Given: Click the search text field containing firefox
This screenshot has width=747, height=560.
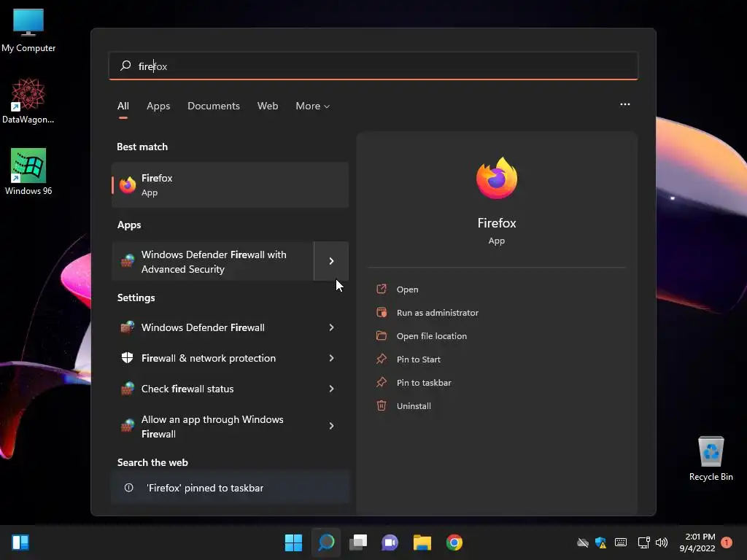Looking at the screenshot, I should pos(373,66).
